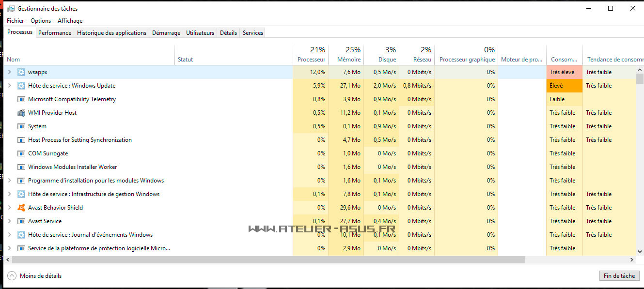Click the 11,2 Mo memory value for WMI
Screen dimensions: 644x289
[x=350, y=113]
